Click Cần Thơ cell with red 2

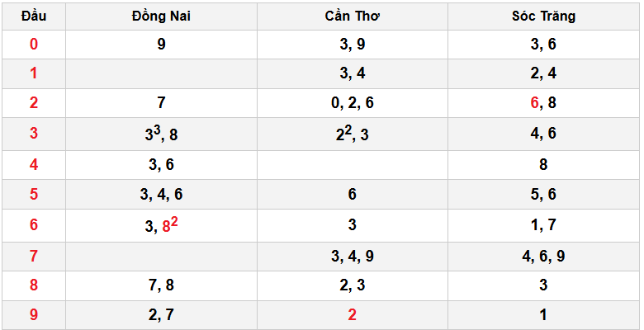(x=353, y=314)
